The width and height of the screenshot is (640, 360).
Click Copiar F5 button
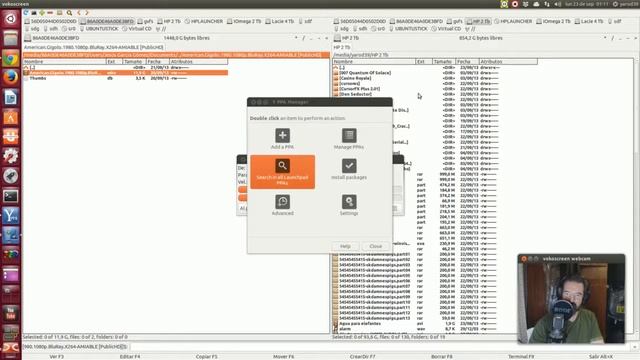click(x=207, y=356)
